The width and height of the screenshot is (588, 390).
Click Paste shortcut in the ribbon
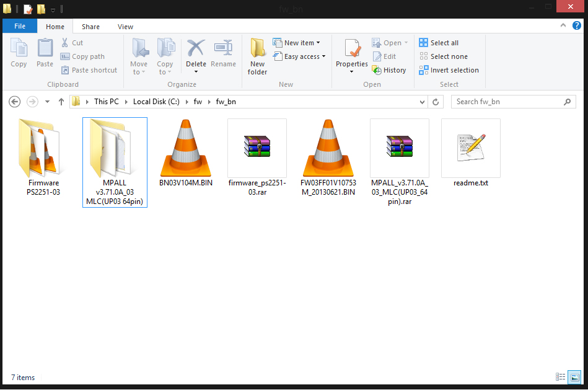pos(89,70)
